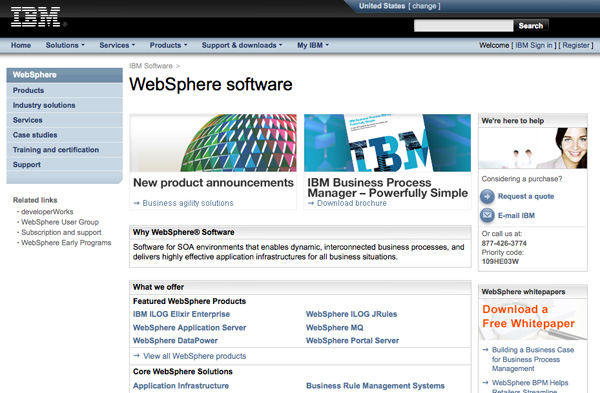Screen dimensions: 600x393
Task: Click the Request a quote link
Action: [526, 196]
